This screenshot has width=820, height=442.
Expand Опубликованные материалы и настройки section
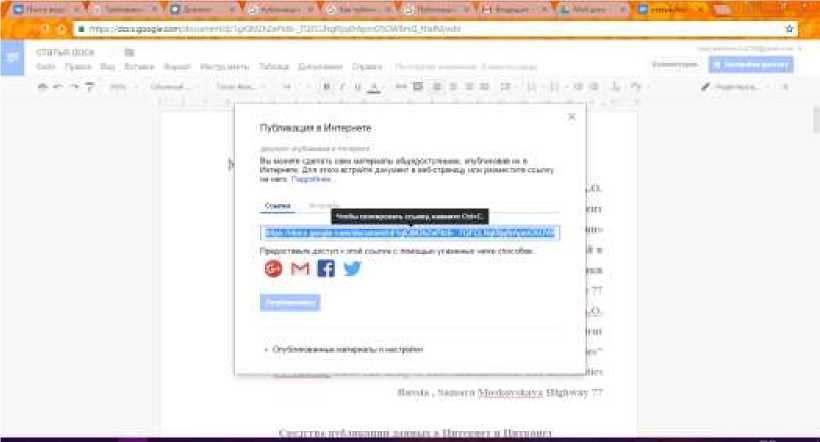point(344,349)
